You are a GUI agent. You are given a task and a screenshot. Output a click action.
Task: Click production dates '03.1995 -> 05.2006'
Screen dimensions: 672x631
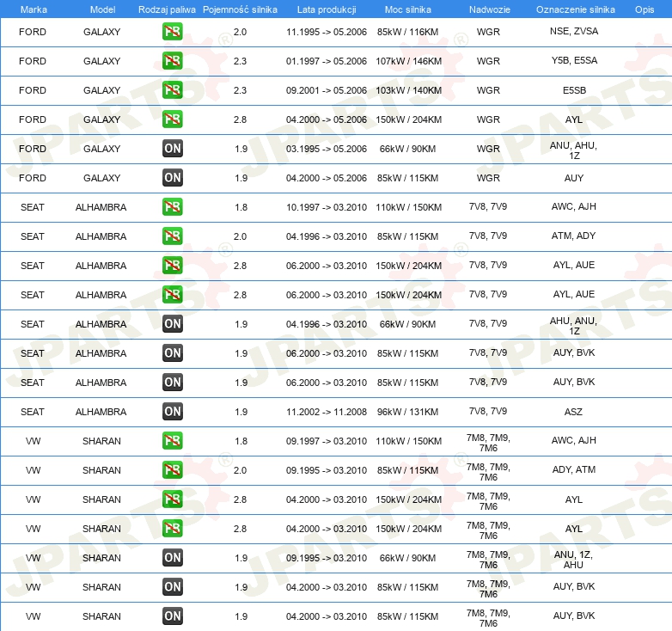(x=327, y=149)
